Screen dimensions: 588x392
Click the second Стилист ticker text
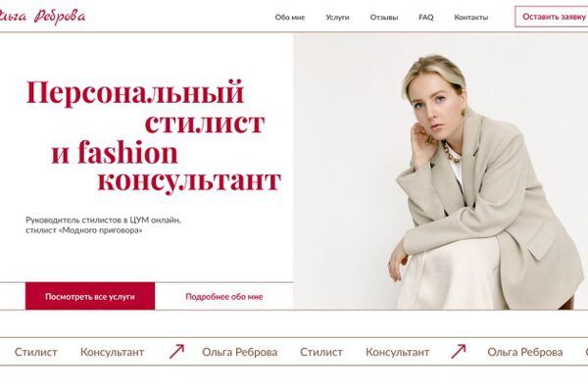(321, 352)
